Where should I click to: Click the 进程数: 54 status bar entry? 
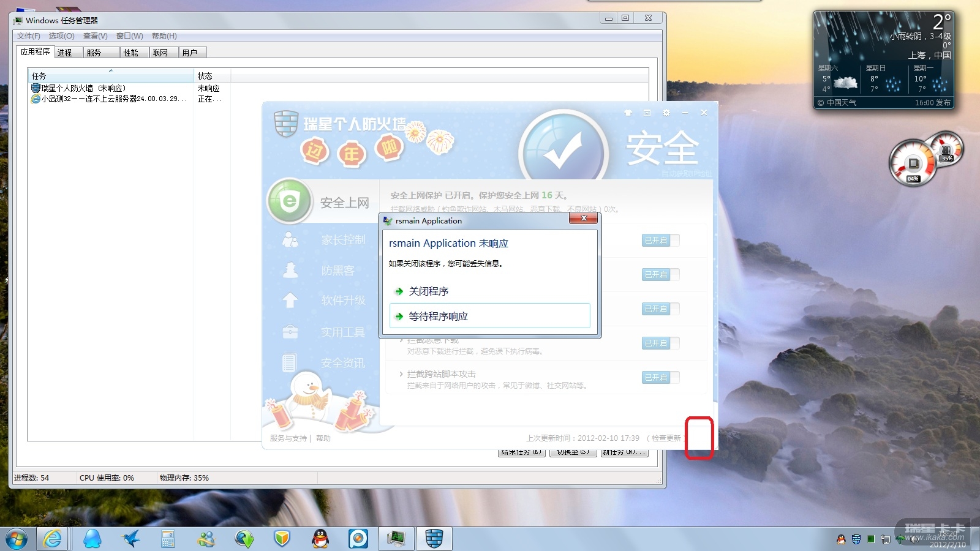click(32, 478)
